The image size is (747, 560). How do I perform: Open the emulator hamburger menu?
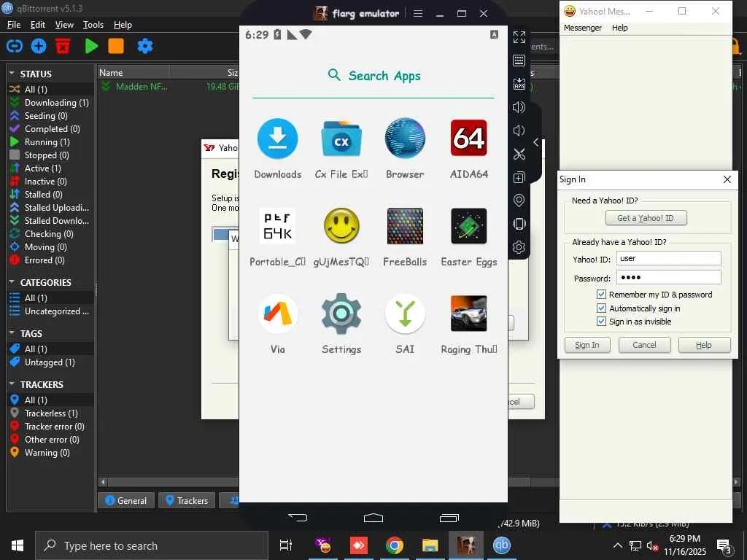click(418, 13)
